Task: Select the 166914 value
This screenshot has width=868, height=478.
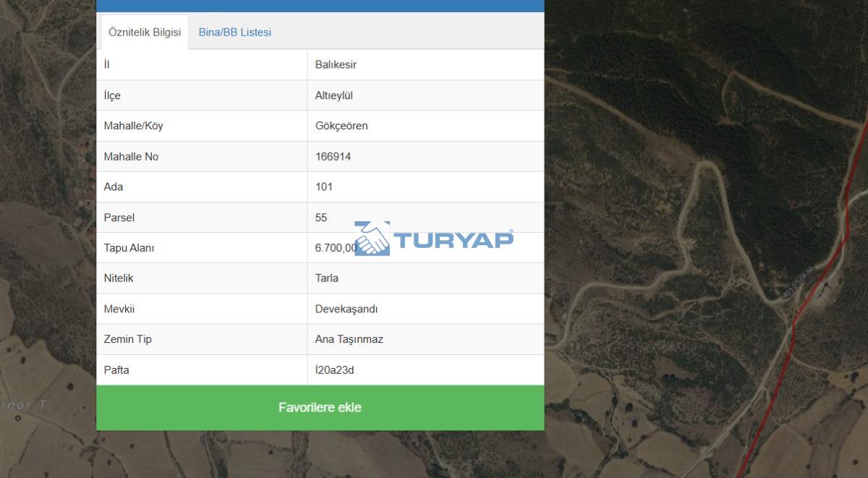Action: tap(333, 157)
